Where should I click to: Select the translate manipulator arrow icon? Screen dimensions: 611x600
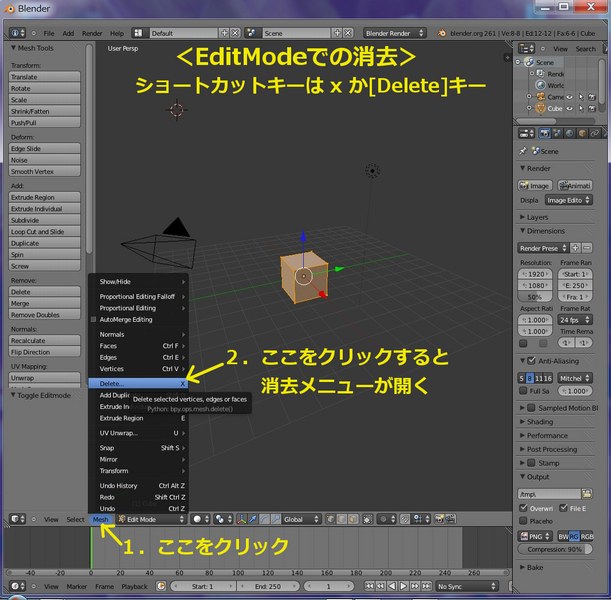(253, 519)
